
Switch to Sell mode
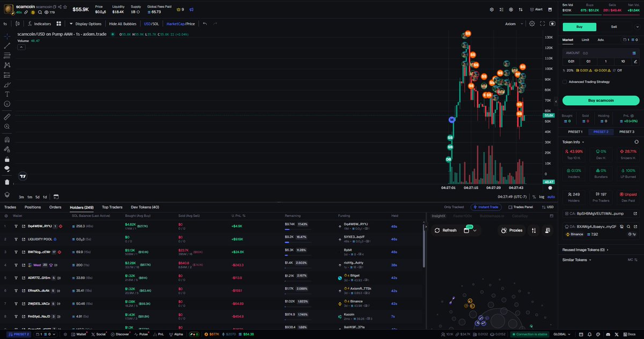pos(614,26)
